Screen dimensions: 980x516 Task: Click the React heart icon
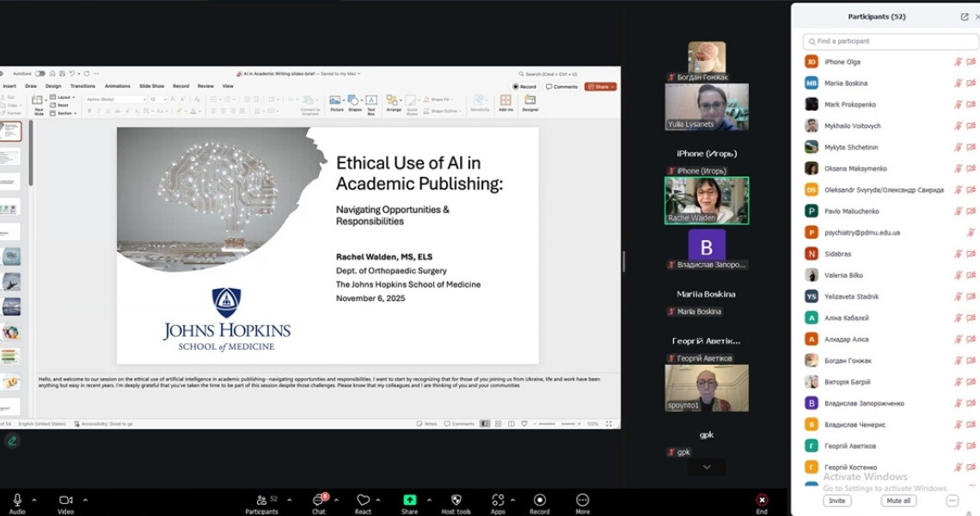[x=363, y=500]
